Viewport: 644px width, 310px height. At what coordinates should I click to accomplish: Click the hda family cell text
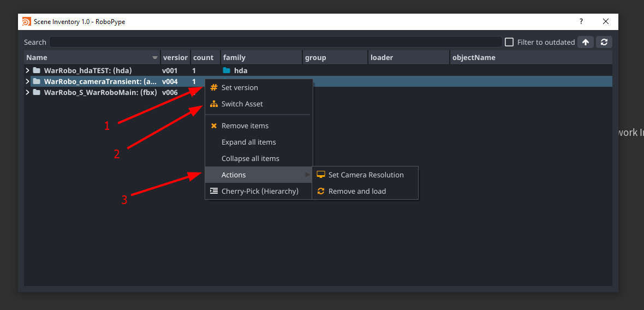point(241,70)
